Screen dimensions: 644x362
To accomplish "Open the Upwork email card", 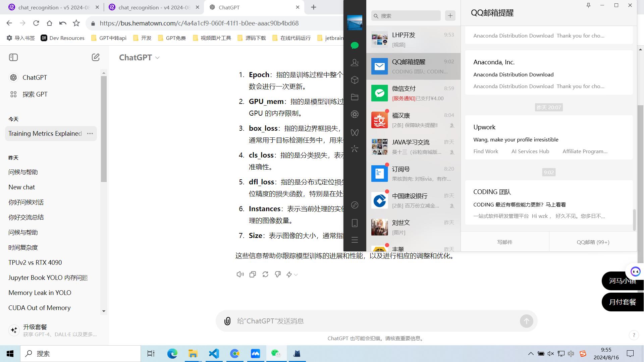I will (549, 138).
